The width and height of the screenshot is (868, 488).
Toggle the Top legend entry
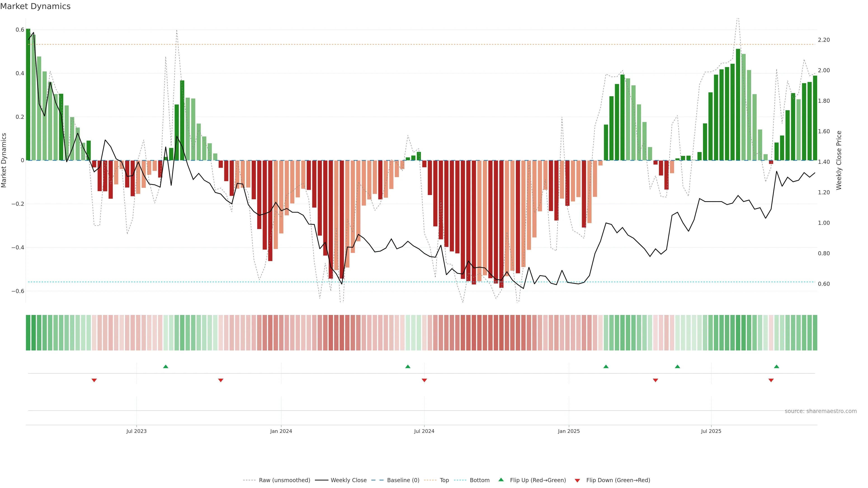(444, 480)
